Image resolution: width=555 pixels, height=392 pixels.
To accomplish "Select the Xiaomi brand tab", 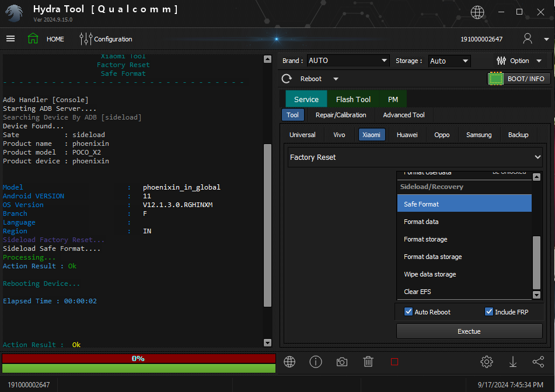I will (372, 135).
